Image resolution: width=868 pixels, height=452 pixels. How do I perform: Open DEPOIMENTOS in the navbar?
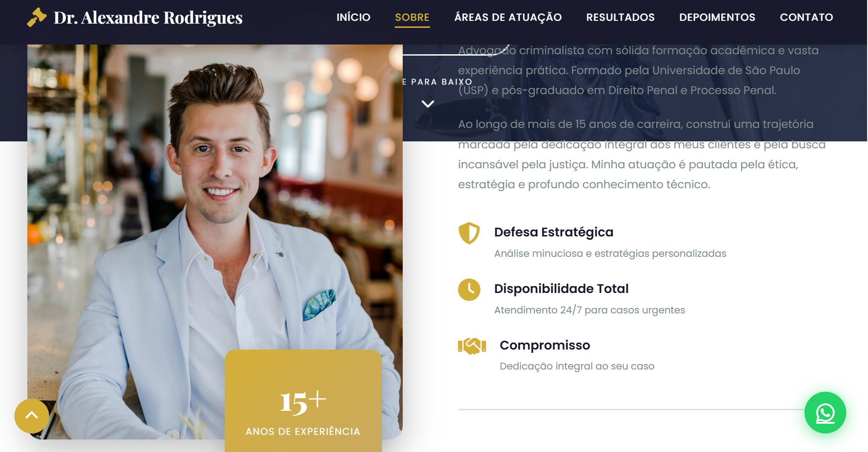coord(717,18)
